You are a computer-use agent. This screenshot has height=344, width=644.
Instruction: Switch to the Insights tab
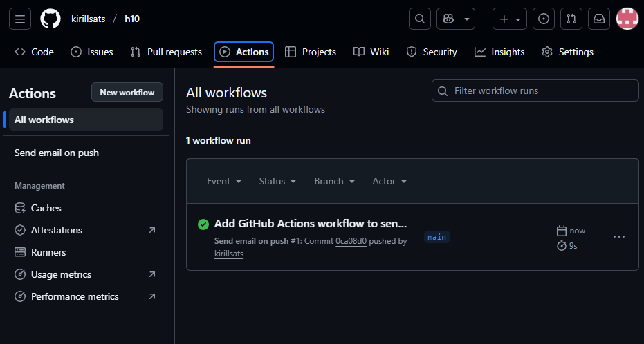(499, 52)
